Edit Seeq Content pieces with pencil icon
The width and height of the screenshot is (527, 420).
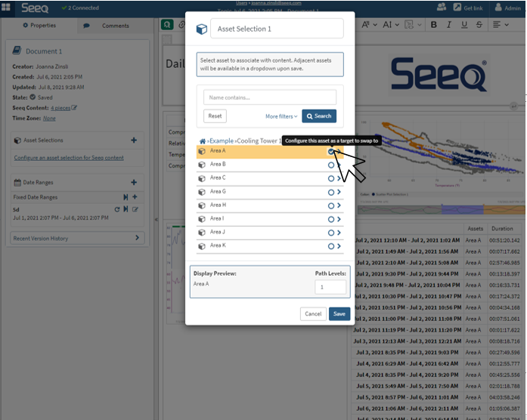[x=74, y=108]
